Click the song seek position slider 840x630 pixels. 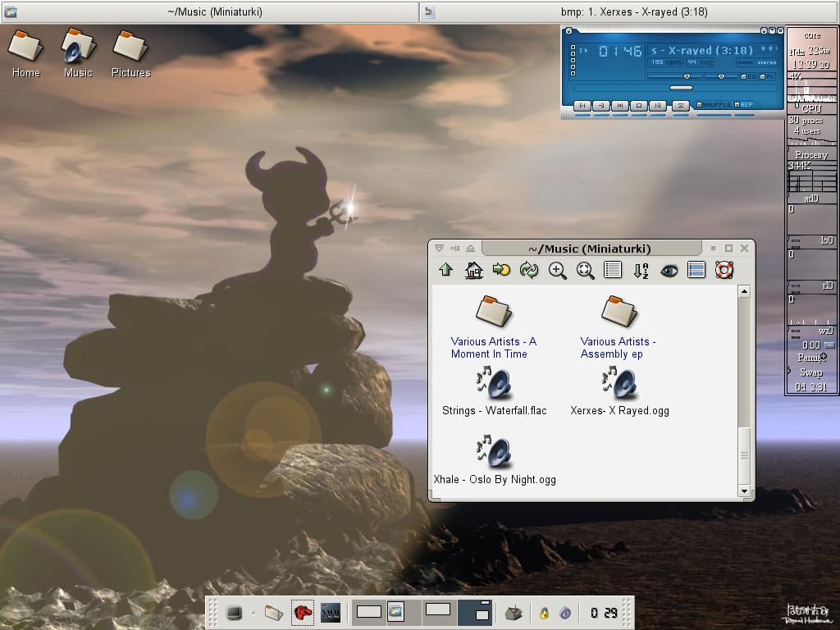tap(680, 87)
